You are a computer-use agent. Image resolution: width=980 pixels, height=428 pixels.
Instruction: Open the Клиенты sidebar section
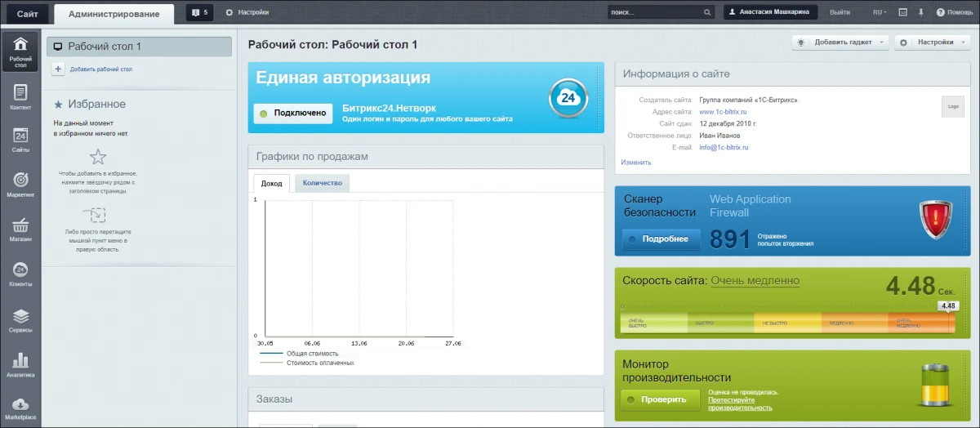point(20,274)
